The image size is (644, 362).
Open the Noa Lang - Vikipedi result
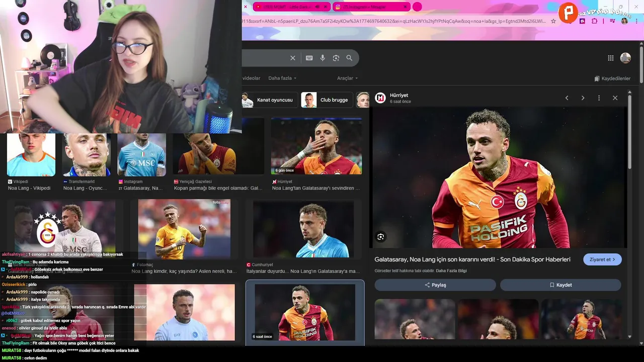[29, 188]
